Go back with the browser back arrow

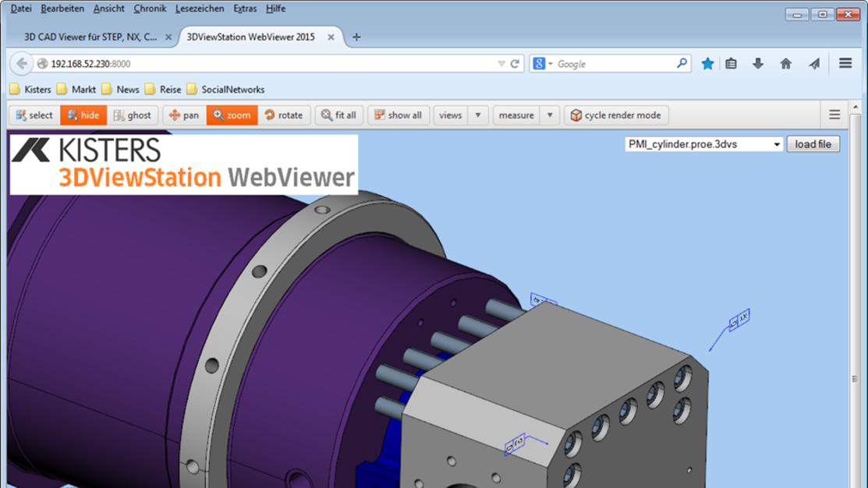point(22,64)
